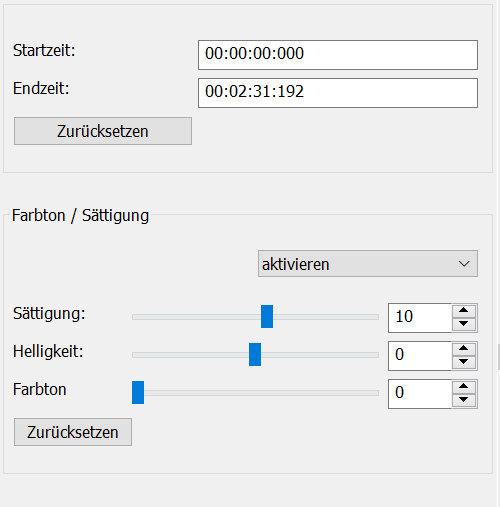Decrease Helligkeit value with down arrow

click(x=464, y=362)
